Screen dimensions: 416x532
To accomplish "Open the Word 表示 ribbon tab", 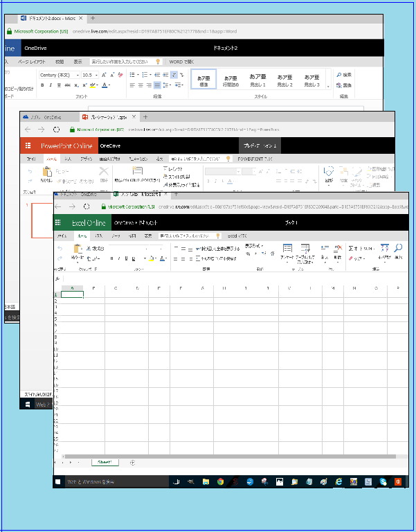I will (x=78, y=62).
